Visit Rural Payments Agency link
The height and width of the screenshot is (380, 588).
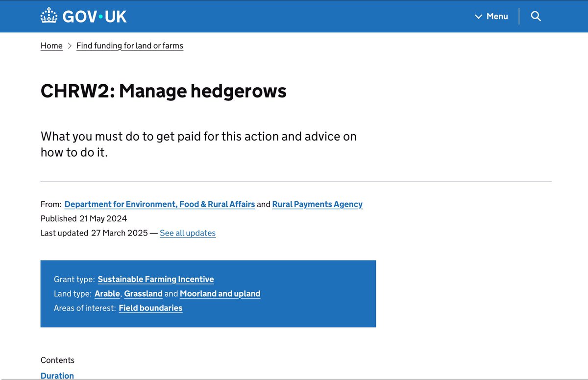(x=318, y=204)
